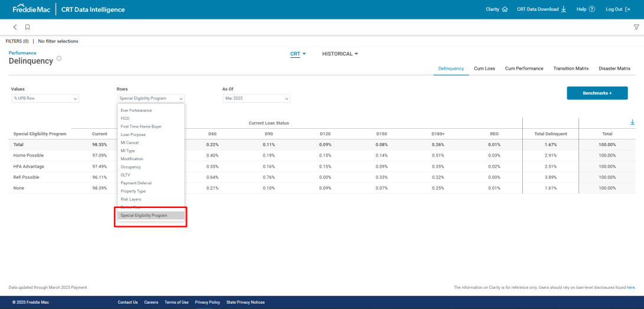Click the Delinquency info icon
Screen dimensions: 644x309
pos(59,58)
